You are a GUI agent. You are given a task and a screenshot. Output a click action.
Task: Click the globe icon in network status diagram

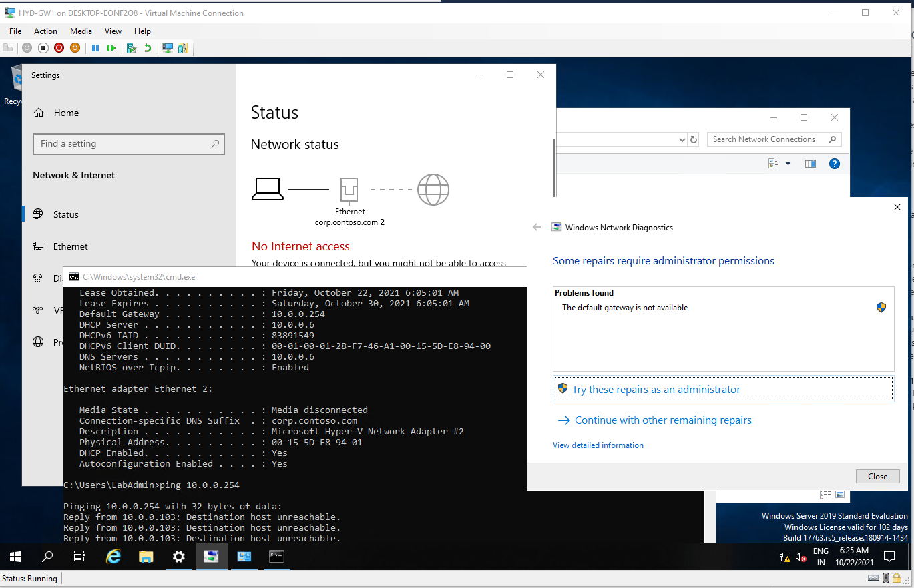(433, 190)
